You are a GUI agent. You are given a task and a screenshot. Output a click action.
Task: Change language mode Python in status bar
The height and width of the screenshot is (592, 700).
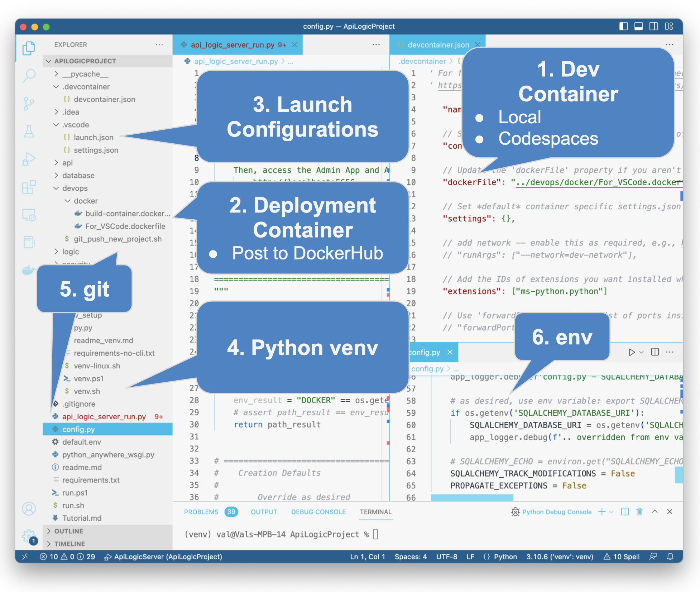click(505, 557)
